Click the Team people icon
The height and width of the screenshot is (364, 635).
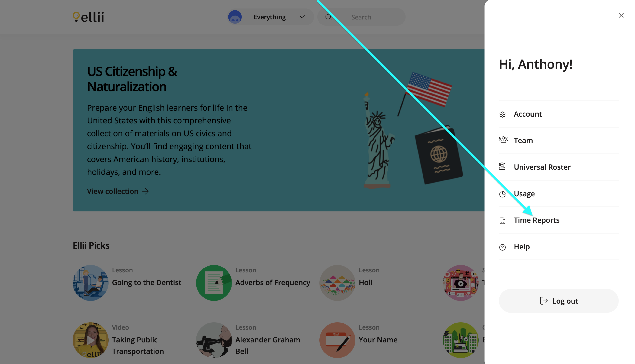click(x=503, y=140)
